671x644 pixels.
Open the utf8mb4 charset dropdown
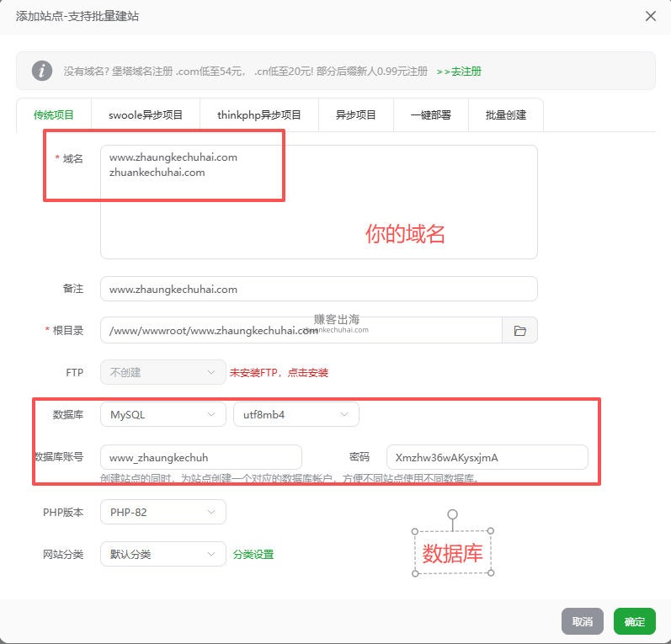[296, 414]
